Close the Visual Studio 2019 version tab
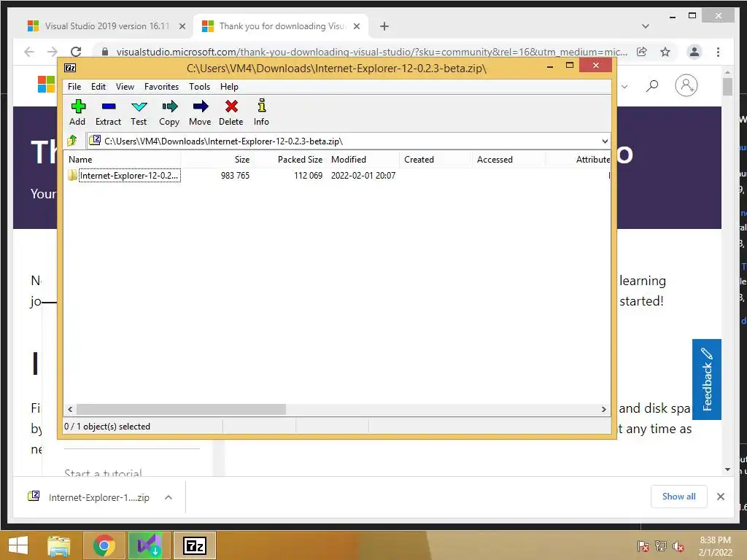 182,26
